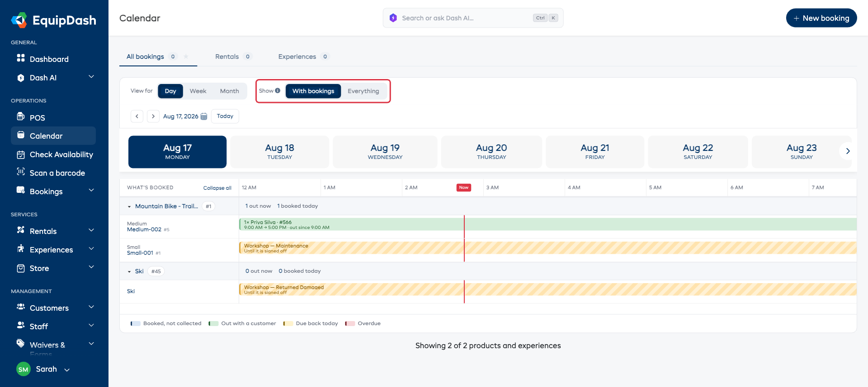Screen dimensions: 868x387
Task: Click the Dash AI icon in the search bar
Action: [393, 18]
